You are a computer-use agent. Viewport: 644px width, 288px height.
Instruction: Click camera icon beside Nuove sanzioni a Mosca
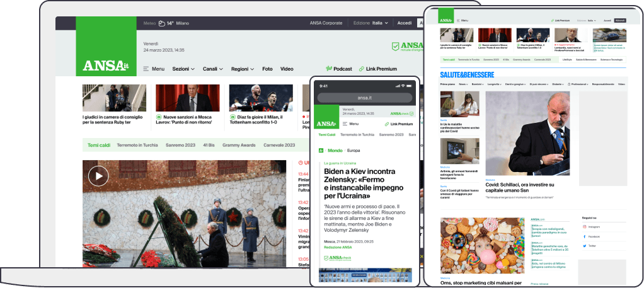[159, 117]
